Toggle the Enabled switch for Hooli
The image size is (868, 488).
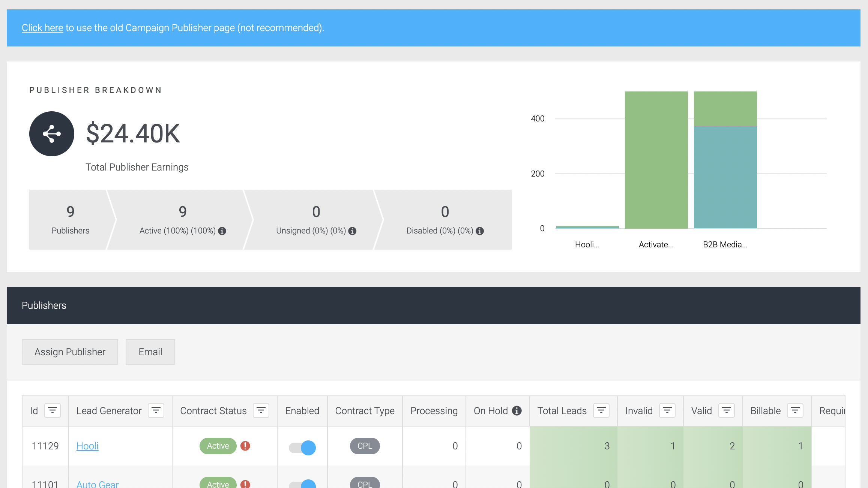302,448
